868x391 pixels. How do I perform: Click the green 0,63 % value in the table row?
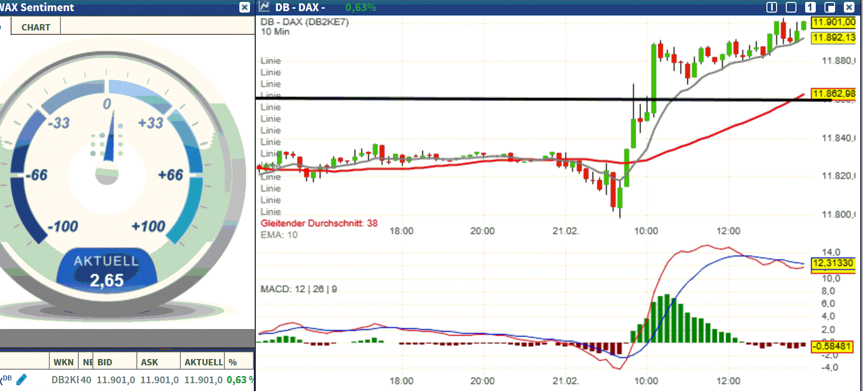pos(240,380)
